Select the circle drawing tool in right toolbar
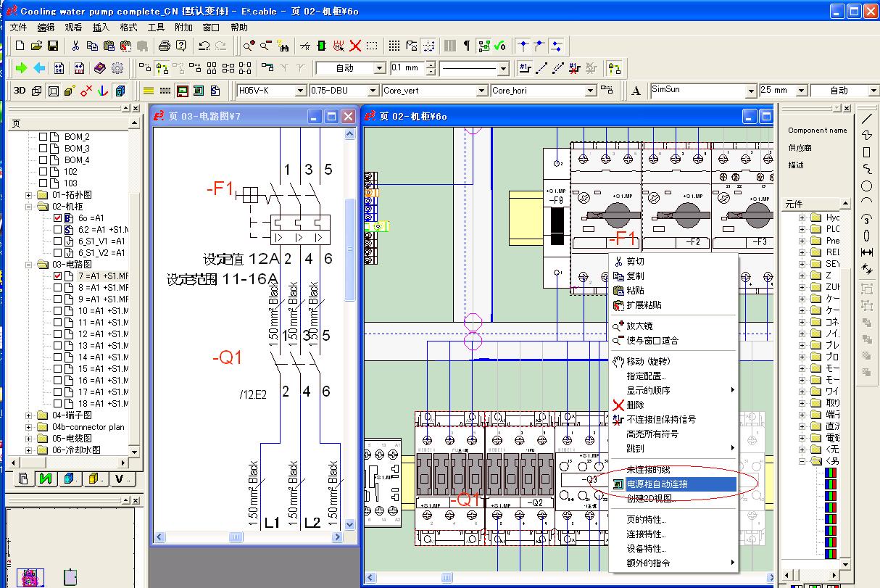The image size is (880, 588). click(866, 186)
